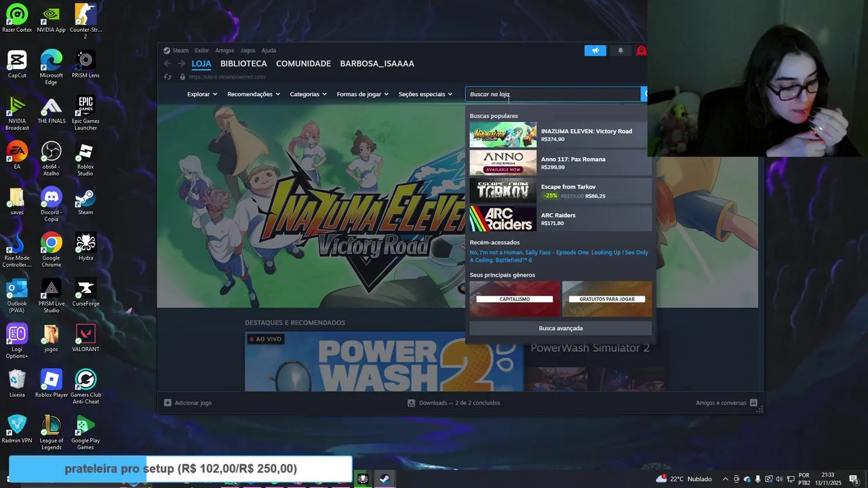Open the CAPITALISMO genre tile
Screen dimensions: 868x488
point(515,299)
